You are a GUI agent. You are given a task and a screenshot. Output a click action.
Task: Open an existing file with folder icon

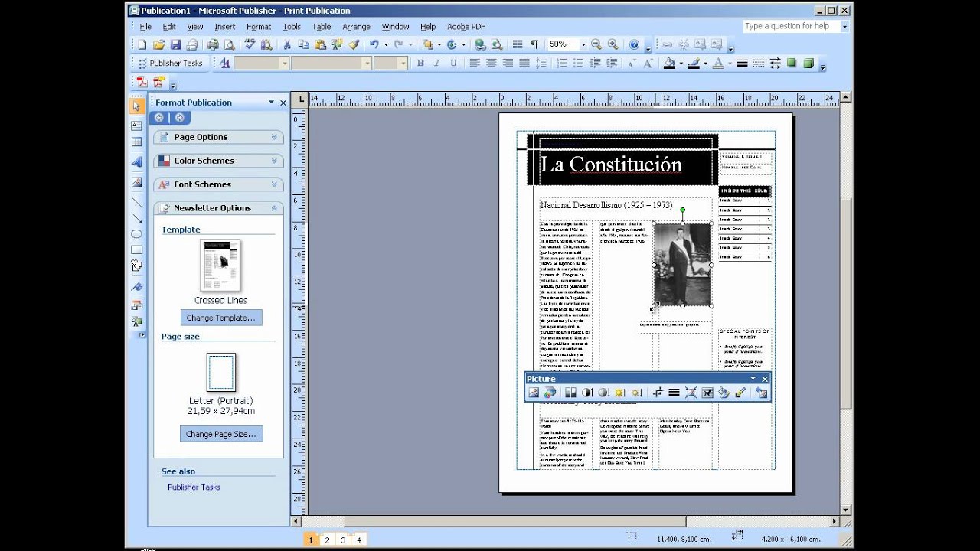pos(158,44)
